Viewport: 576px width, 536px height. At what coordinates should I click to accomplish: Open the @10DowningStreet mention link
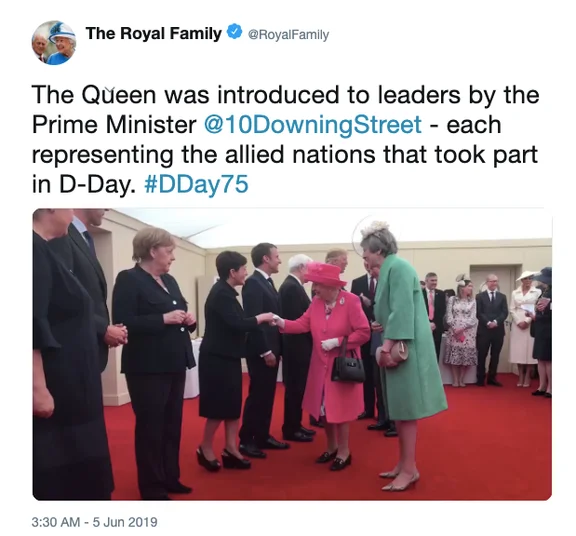(313, 125)
